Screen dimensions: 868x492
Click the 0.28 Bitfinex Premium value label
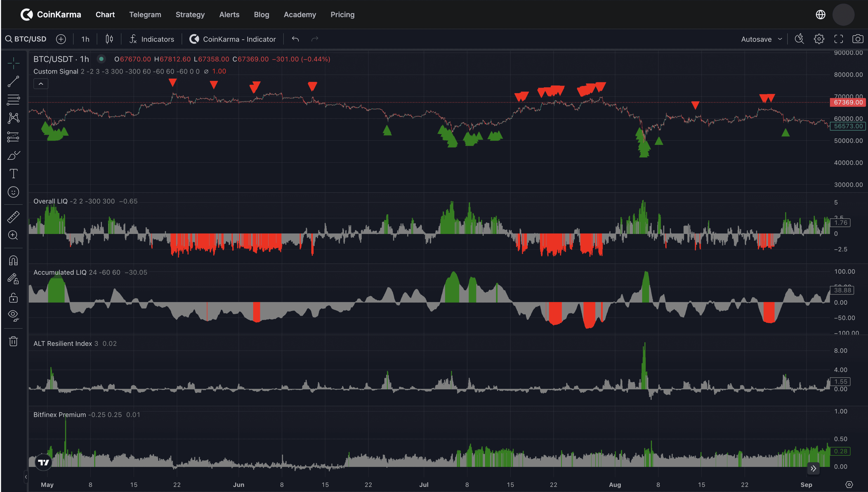click(x=840, y=451)
